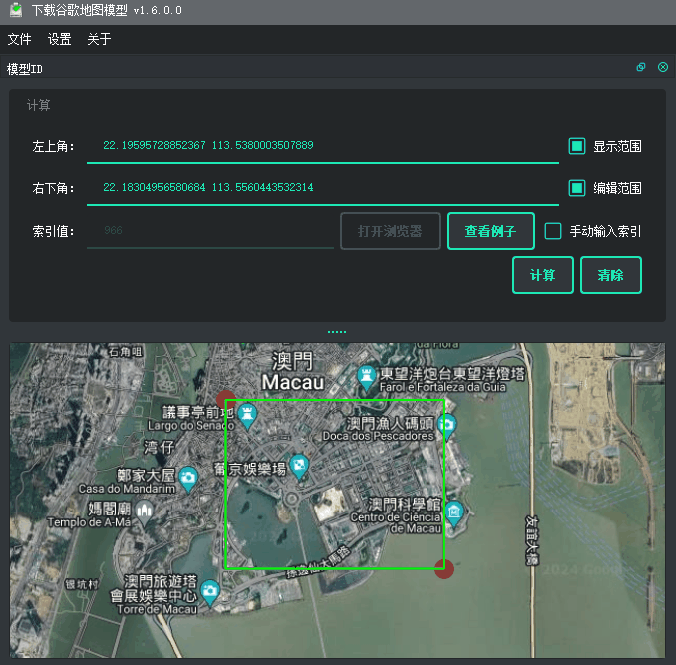Click the 右下角 coordinate input field
This screenshot has height=665, width=676.
322,188
